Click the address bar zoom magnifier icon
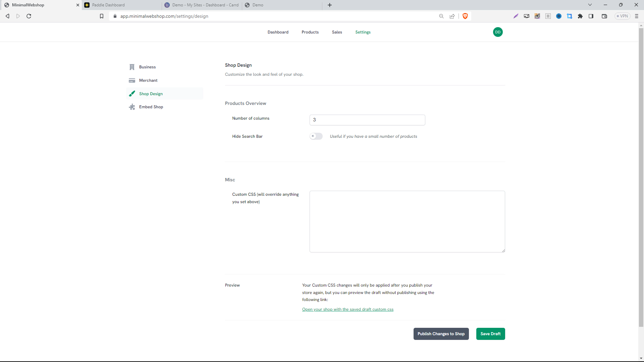The width and height of the screenshot is (644, 362). click(441, 16)
